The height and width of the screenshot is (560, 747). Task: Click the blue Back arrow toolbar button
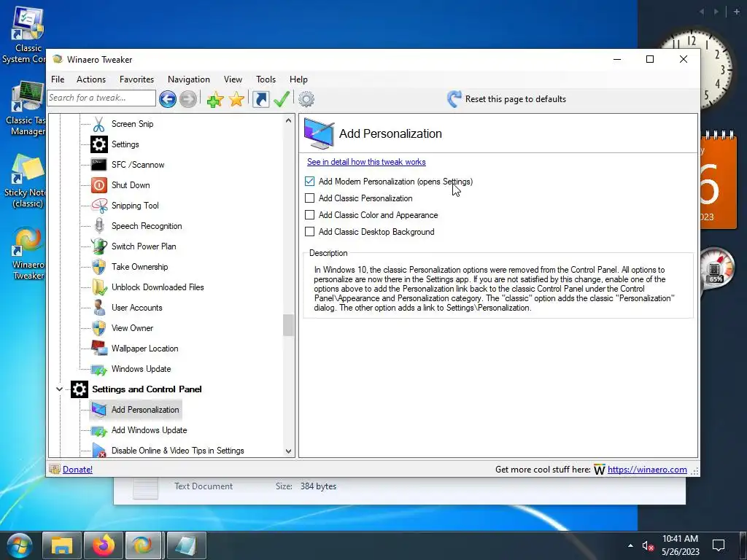pyautogui.click(x=168, y=99)
